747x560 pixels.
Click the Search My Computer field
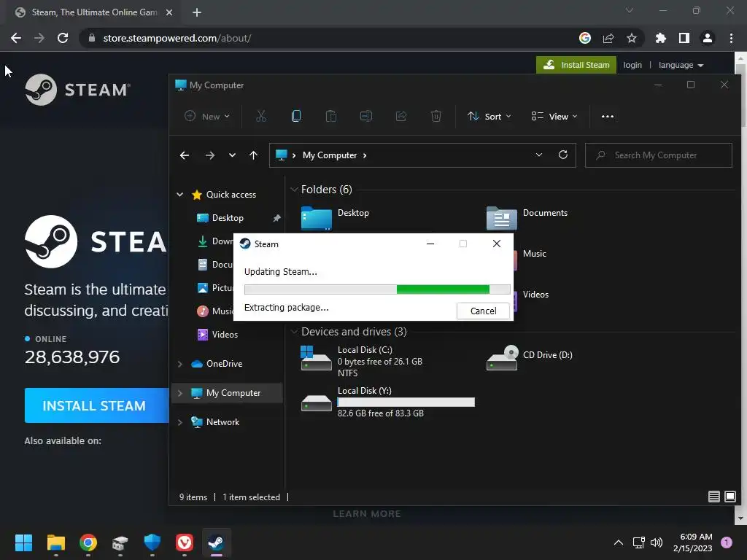point(659,155)
